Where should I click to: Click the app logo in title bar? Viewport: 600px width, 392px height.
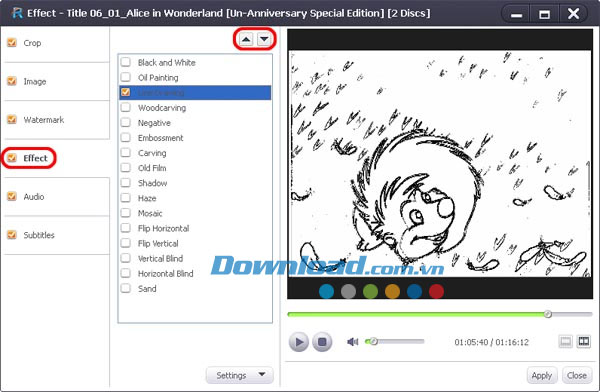pos(17,13)
